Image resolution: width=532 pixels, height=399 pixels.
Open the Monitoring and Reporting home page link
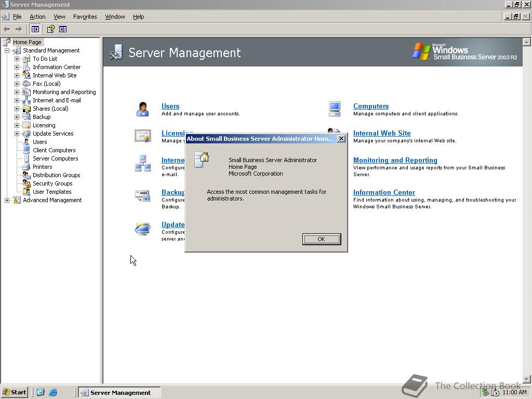[x=395, y=160]
